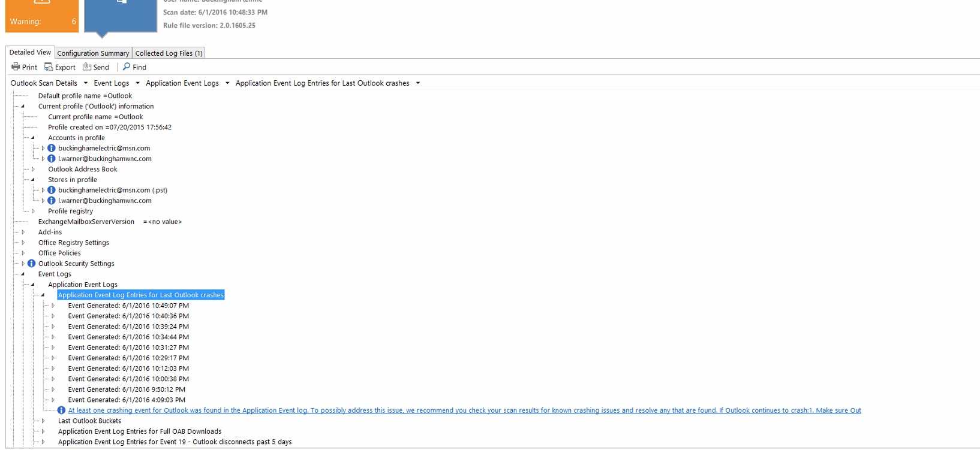The width and height of the screenshot is (980, 450).
Task: Collapse the Current profile ('Outlook') information node
Action: pyautogui.click(x=23, y=106)
